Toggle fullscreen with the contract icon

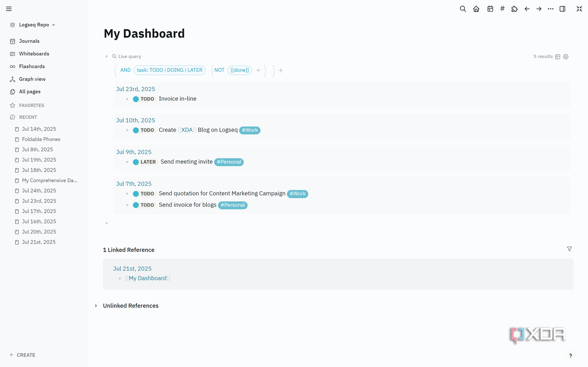click(579, 9)
